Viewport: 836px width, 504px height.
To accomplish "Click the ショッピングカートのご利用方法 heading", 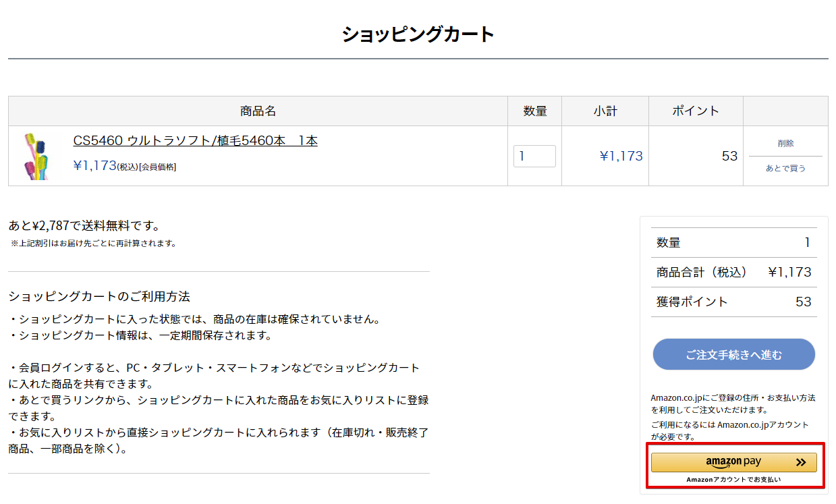I will coord(99,296).
